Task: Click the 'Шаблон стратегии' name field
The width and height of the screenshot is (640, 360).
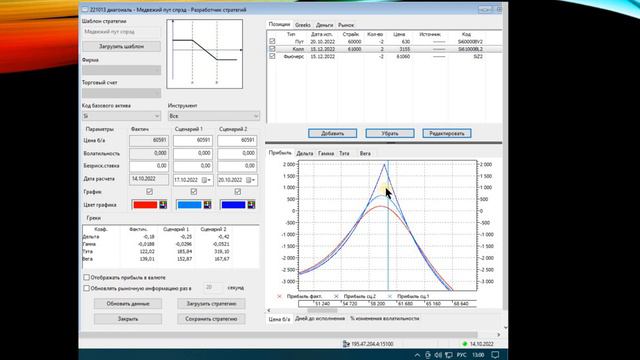Action: pos(121,32)
